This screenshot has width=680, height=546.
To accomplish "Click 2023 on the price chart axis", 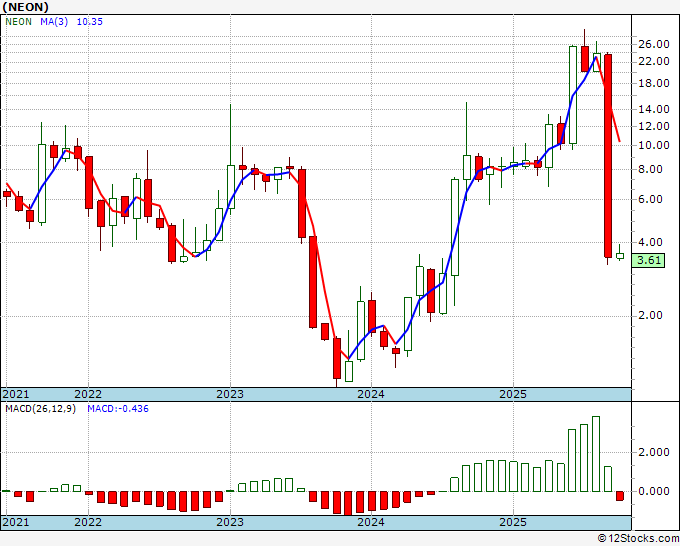I will click(230, 394).
